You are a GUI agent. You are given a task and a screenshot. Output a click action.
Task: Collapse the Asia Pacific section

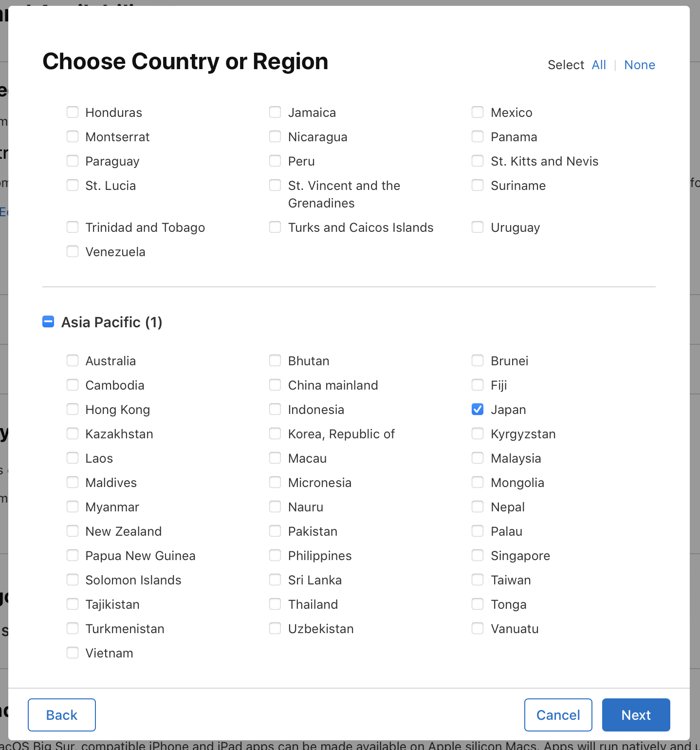tap(48, 322)
